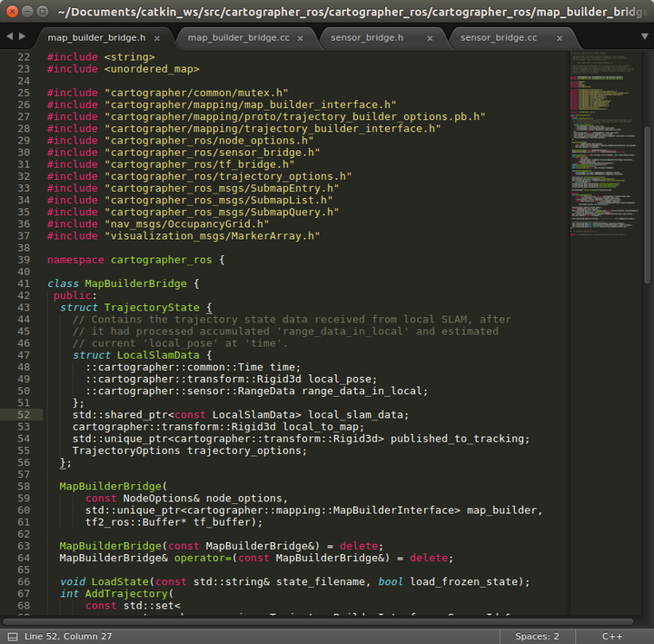Click the window title file path

(352, 12)
